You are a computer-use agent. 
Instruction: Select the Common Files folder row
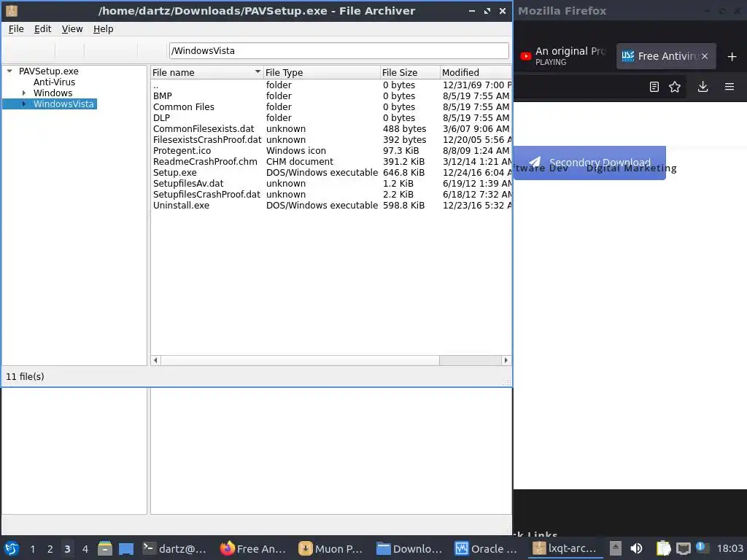(x=331, y=106)
